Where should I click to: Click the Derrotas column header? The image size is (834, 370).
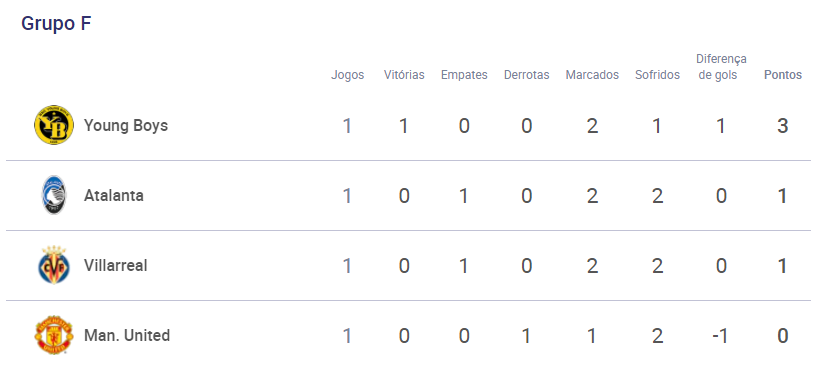point(527,75)
